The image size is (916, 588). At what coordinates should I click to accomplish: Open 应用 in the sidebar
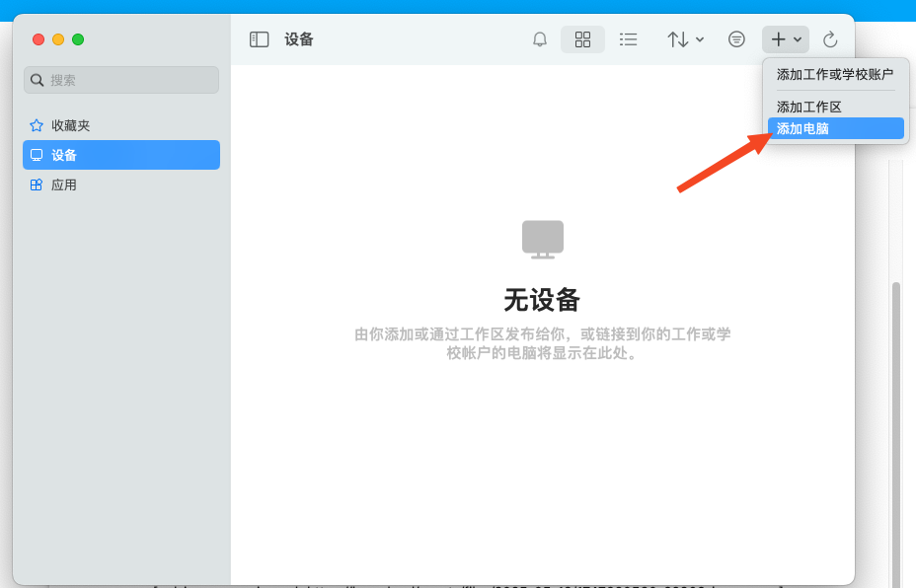(x=64, y=184)
